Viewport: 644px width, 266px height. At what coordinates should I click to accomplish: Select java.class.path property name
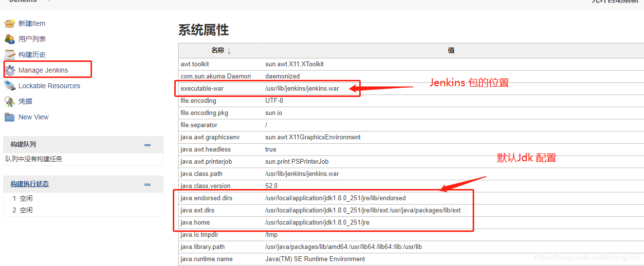pos(202,173)
